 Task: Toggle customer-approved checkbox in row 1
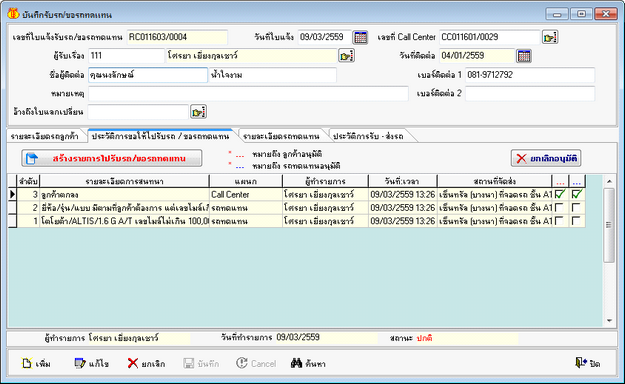coord(559,221)
